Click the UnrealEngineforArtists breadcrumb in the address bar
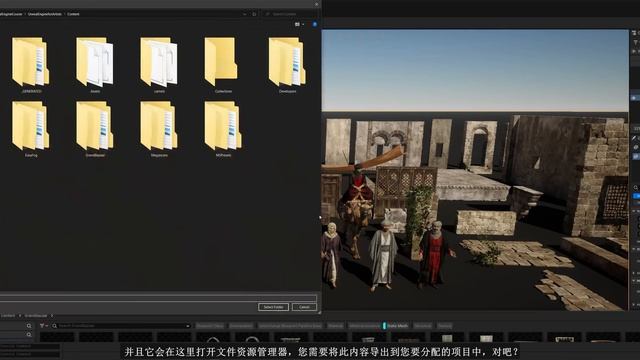Screen dimensions: 640x360 (45, 14)
